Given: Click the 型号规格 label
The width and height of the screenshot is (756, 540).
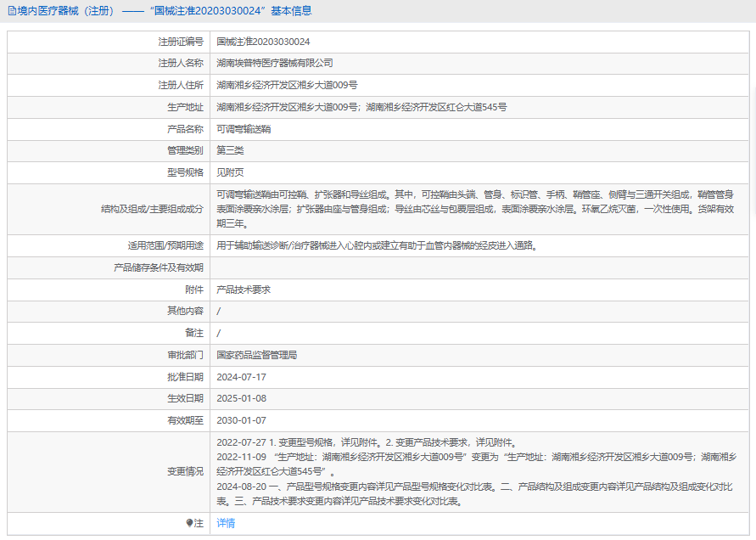Looking at the screenshot, I should 185,172.
